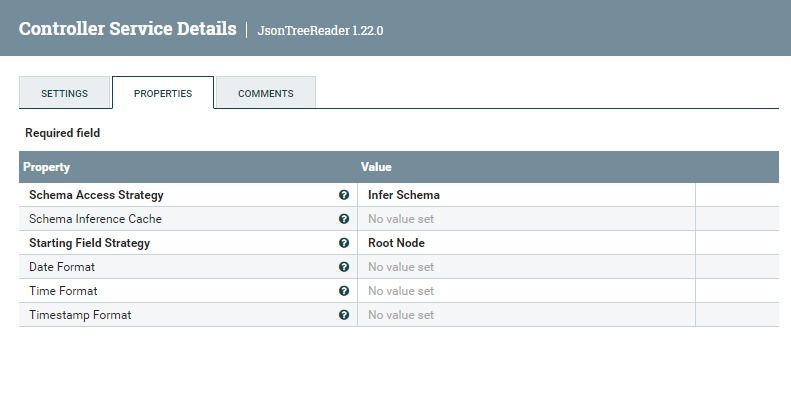Select the Schema Inference Cache property name
Screen dimensions: 791x395
pyautogui.click(x=95, y=219)
